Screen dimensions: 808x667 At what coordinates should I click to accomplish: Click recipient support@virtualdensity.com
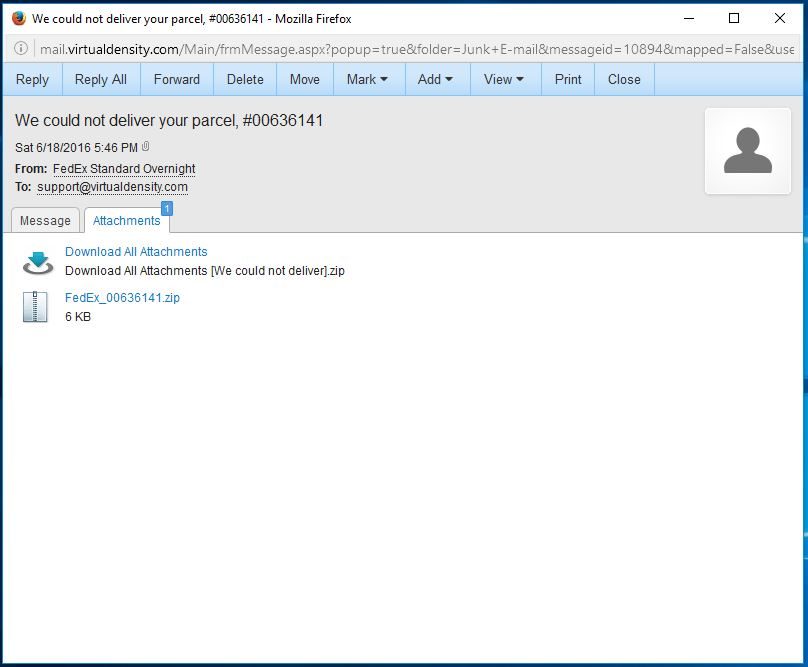(112, 187)
